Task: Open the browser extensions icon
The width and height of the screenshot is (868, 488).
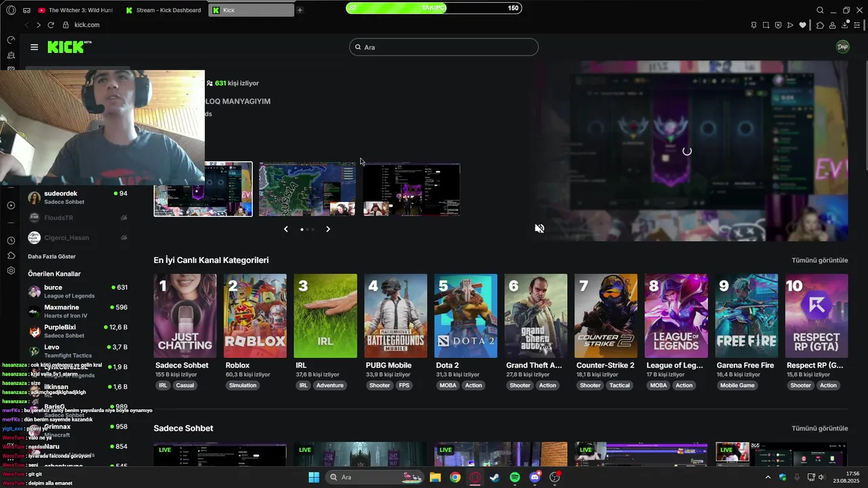Action: click(x=820, y=25)
